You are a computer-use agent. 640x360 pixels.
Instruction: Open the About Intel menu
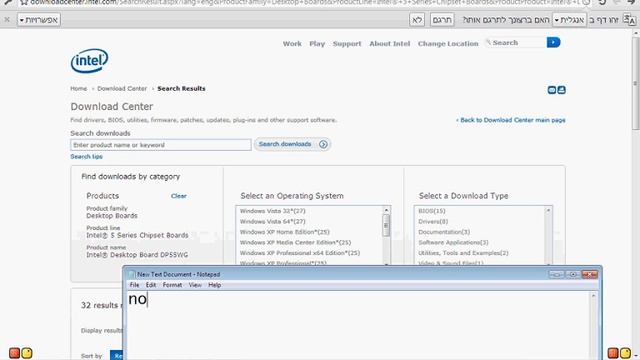point(389,44)
